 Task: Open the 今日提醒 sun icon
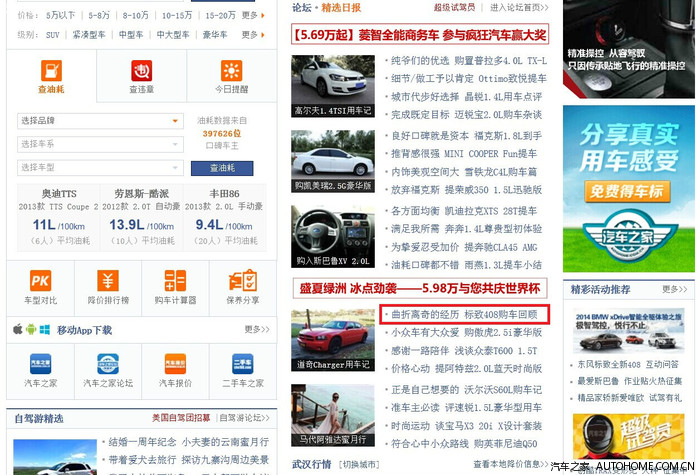(231, 71)
